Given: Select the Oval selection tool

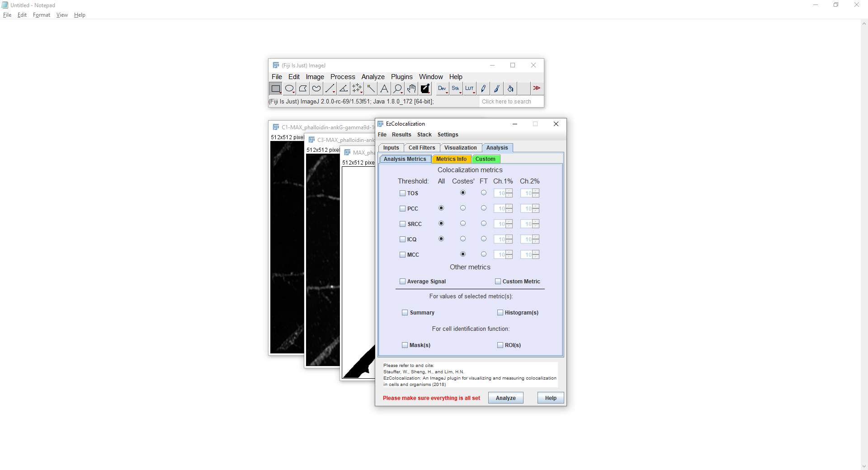Looking at the screenshot, I should (289, 89).
